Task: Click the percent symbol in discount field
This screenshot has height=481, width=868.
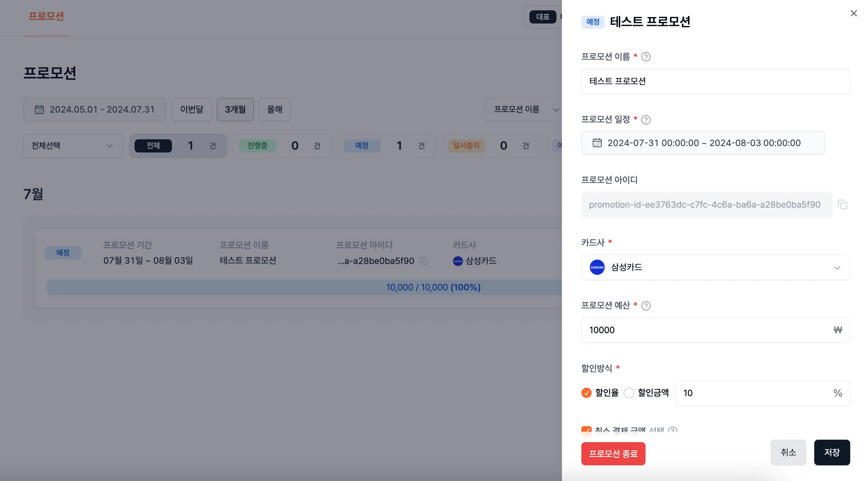Action: (838, 393)
